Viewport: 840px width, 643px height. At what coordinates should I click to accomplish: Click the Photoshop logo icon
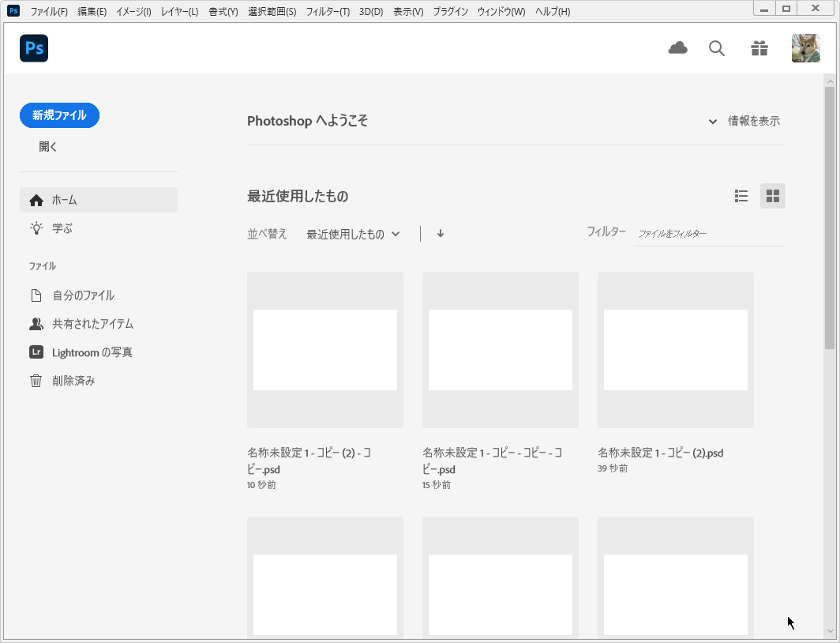(x=33, y=48)
